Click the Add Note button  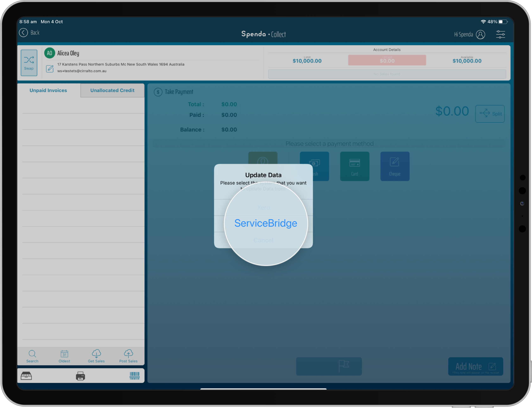pos(475,366)
